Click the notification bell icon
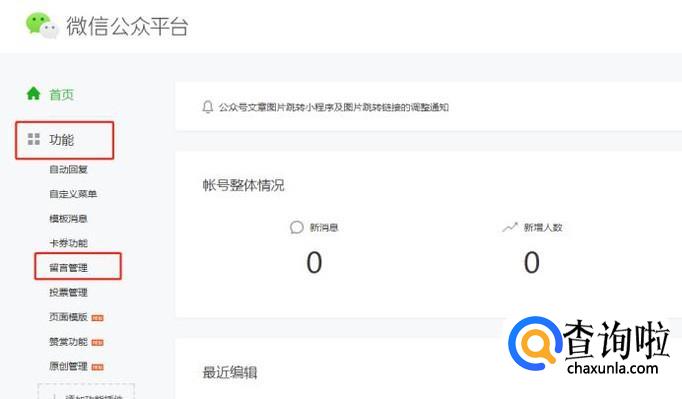This screenshot has width=682, height=399. tap(207, 107)
